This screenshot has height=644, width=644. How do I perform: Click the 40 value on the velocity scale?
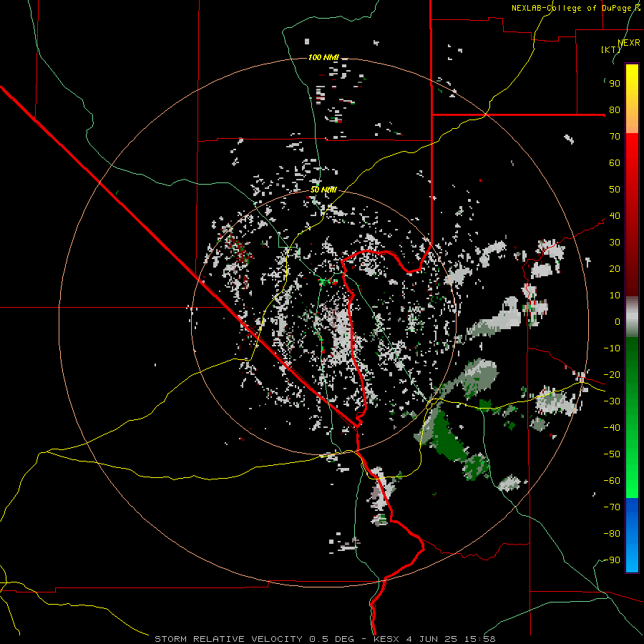615,216
